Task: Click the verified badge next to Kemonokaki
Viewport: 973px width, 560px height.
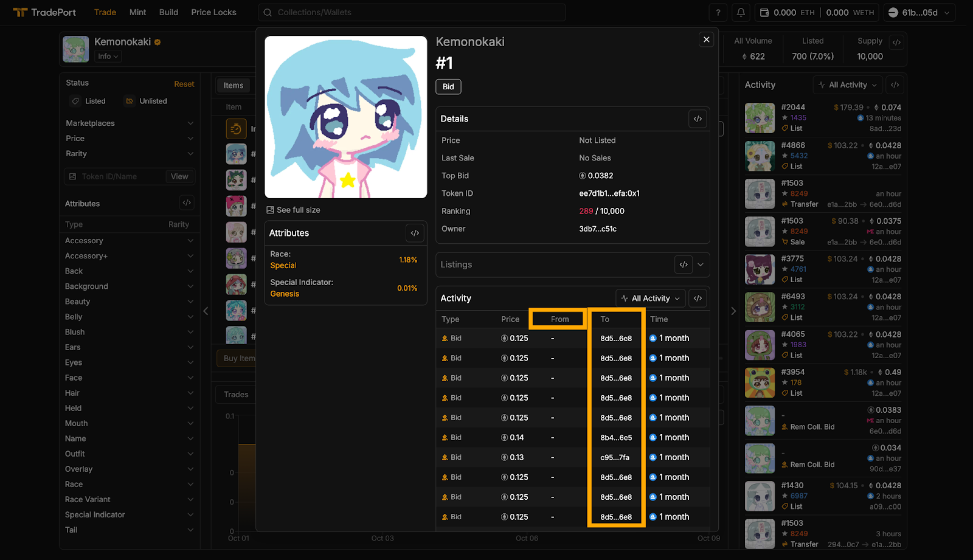Action: (x=158, y=42)
